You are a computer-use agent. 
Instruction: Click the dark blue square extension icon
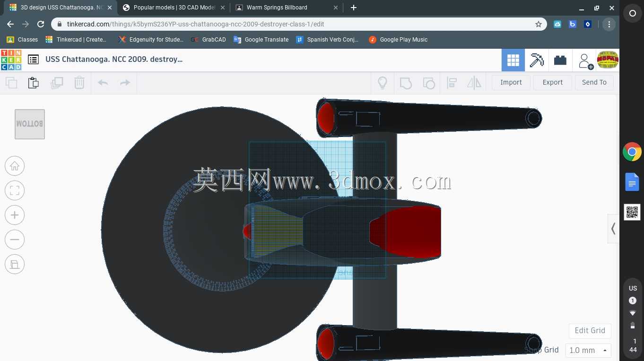click(588, 24)
